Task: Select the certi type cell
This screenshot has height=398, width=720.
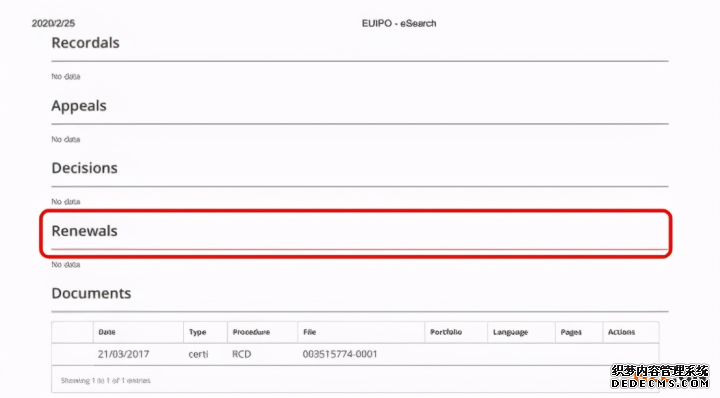Action: coord(198,354)
